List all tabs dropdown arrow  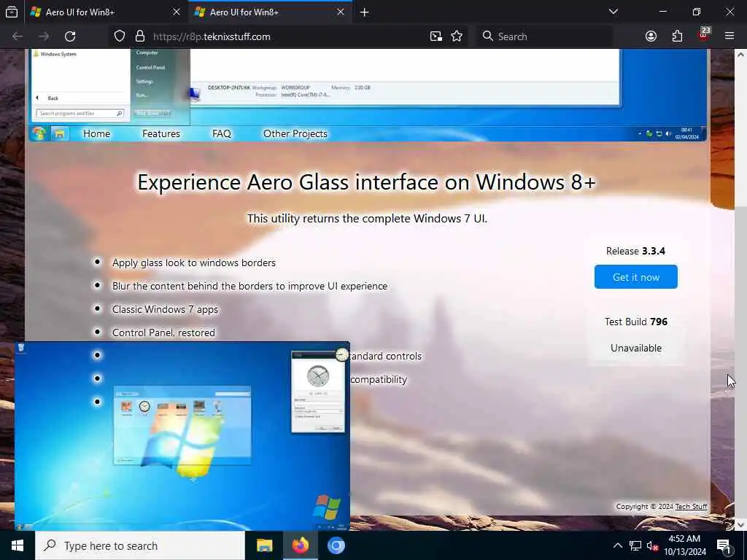pyautogui.click(x=614, y=12)
